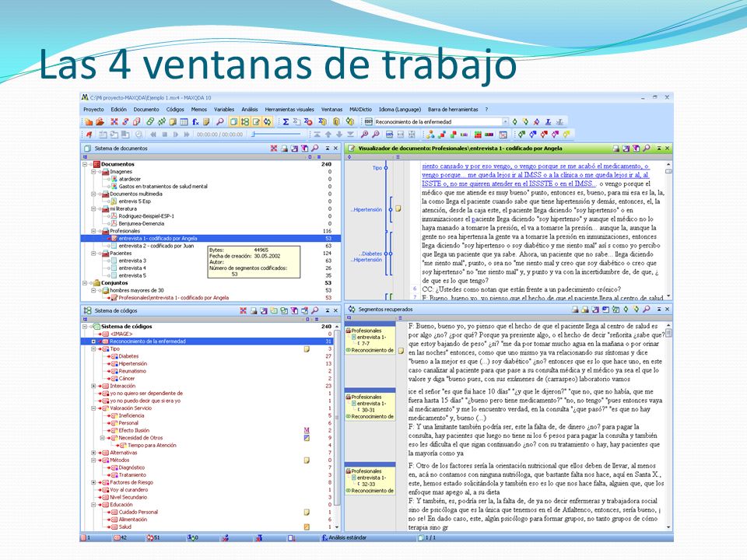The image size is (747, 560).
Task: Click the search icon in Sistema de documentos header
Action: (315, 149)
